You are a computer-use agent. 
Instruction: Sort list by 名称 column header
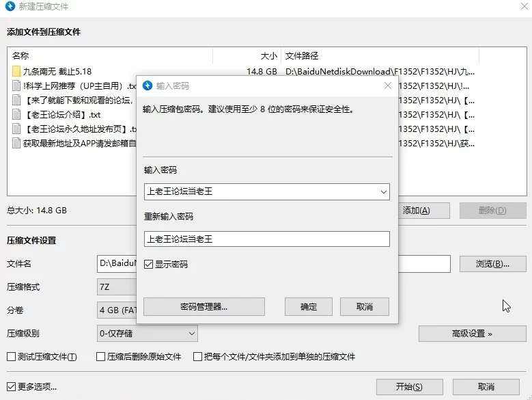pos(110,55)
